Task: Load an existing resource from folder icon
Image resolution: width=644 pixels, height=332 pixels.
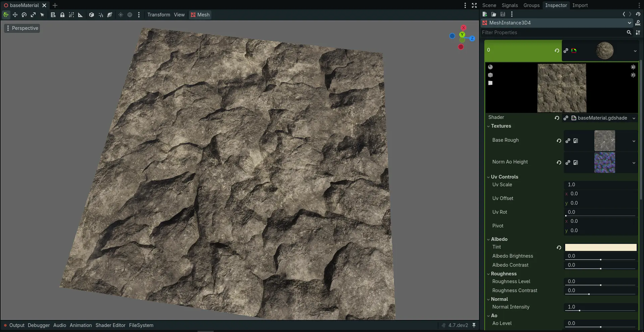Action: 494,14
